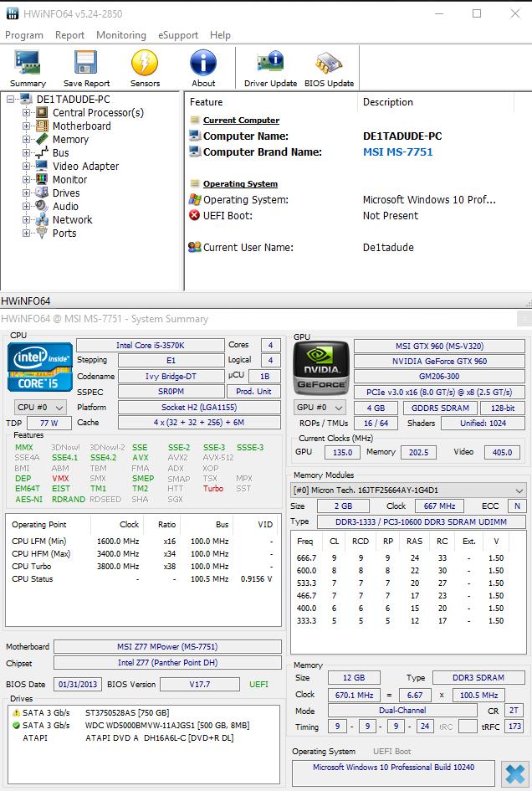Open the Report menu
532x791 pixels.
coord(69,35)
